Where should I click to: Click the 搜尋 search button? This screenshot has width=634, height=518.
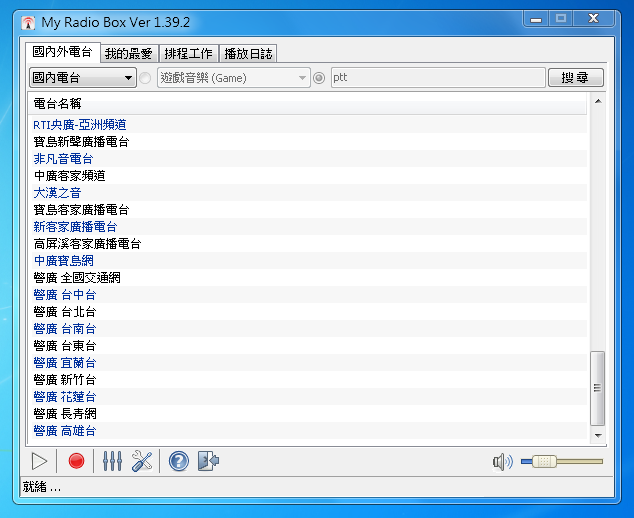tap(576, 78)
